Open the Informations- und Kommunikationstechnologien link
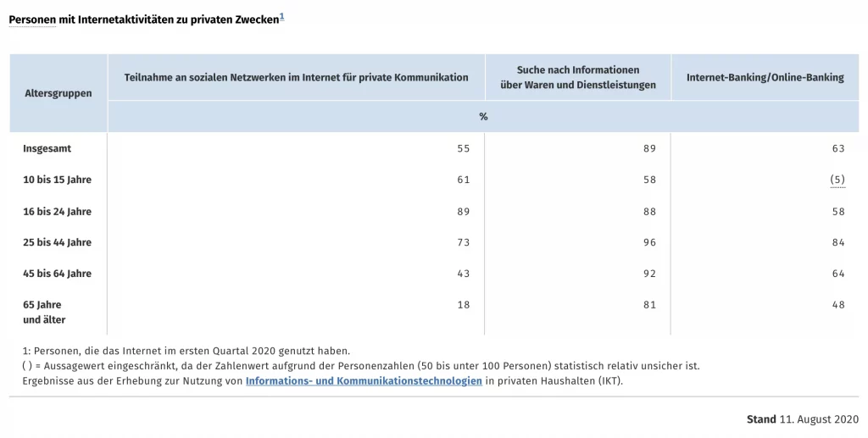Viewport: 868px width, 438px height. point(364,381)
